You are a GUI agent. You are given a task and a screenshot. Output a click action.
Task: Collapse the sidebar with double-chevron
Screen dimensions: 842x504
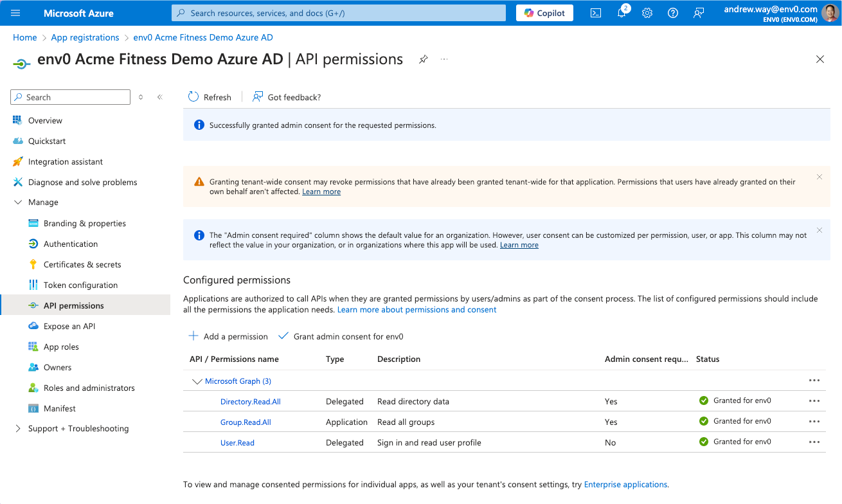click(x=160, y=97)
